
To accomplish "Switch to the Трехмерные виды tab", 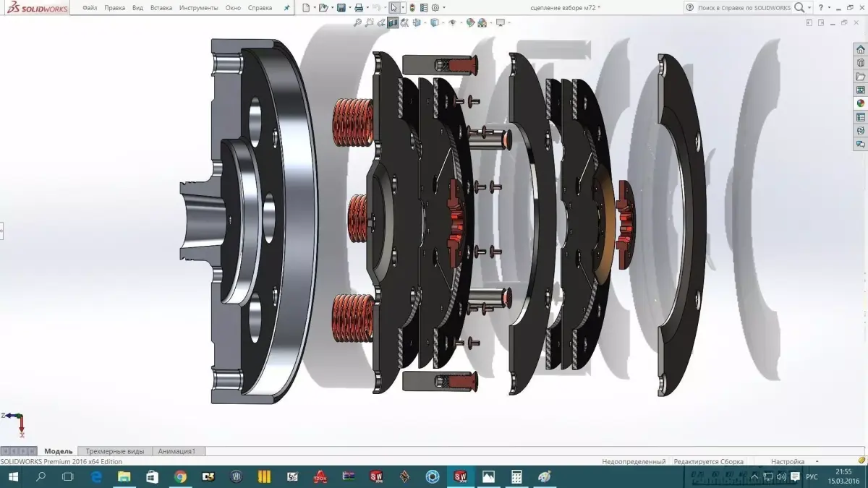I will tap(115, 451).
